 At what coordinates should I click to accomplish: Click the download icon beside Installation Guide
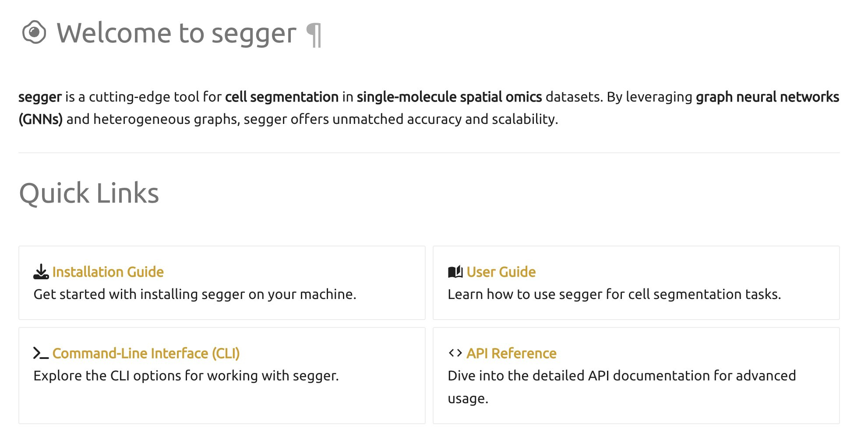pos(41,272)
